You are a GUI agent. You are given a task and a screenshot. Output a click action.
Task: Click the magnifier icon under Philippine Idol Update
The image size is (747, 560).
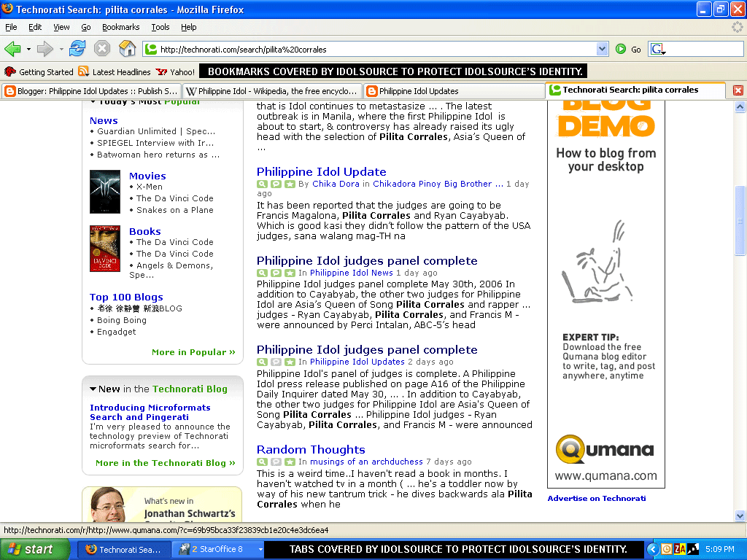tap(262, 184)
